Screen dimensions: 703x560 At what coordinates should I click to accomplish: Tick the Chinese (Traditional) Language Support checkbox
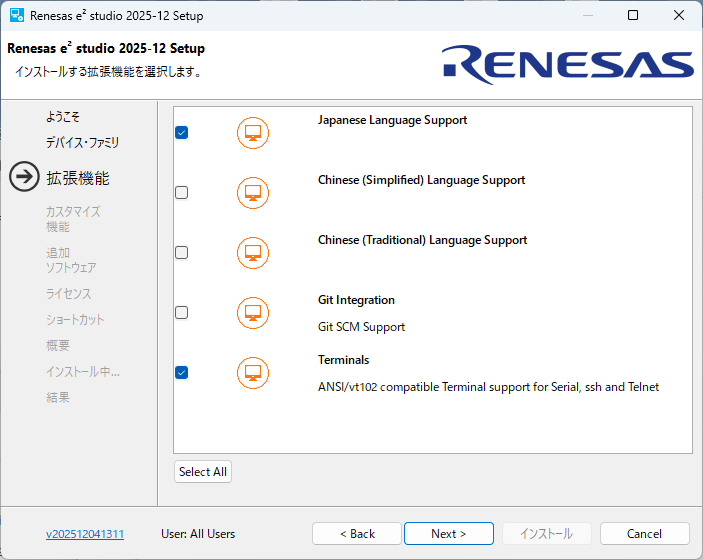coord(182,253)
